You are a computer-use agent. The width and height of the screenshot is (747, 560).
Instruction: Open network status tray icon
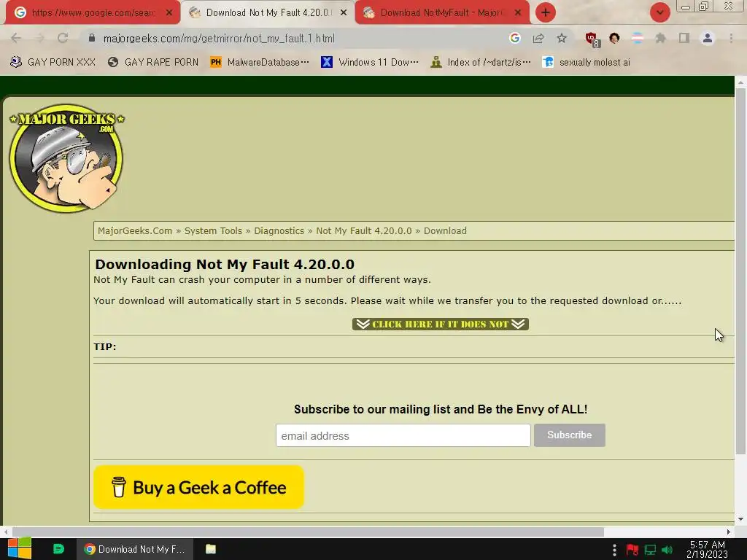tap(650, 550)
